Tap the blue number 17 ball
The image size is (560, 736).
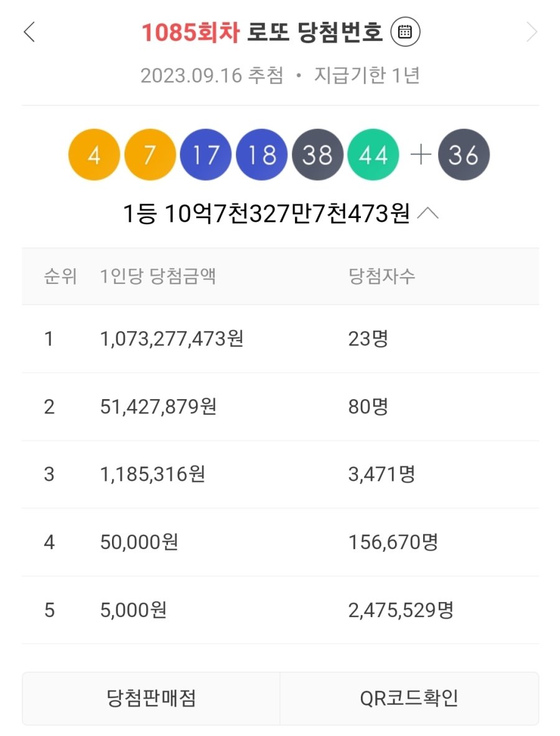point(205,154)
